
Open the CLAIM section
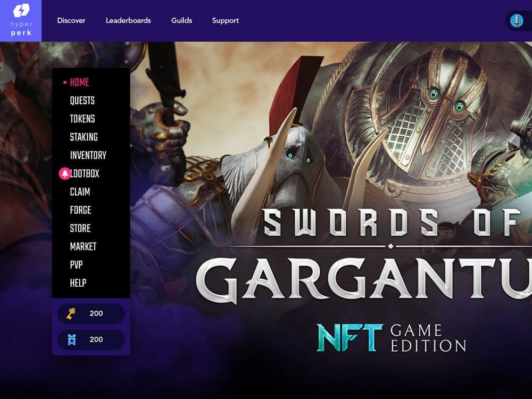click(80, 192)
